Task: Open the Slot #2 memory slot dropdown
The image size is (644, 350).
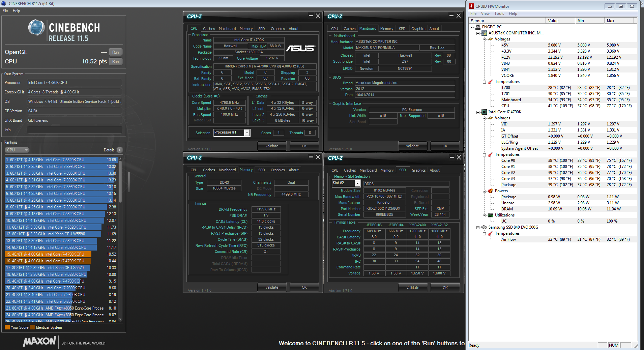Action: pyautogui.click(x=357, y=183)
